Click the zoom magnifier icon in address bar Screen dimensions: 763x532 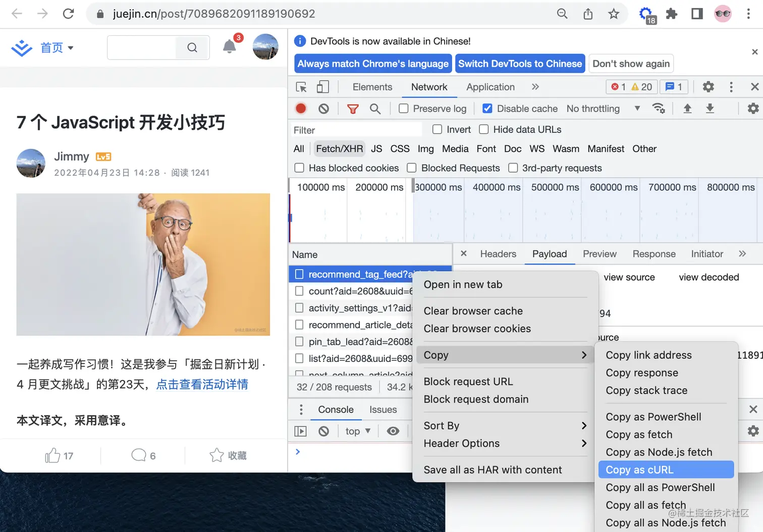(562, 14)
